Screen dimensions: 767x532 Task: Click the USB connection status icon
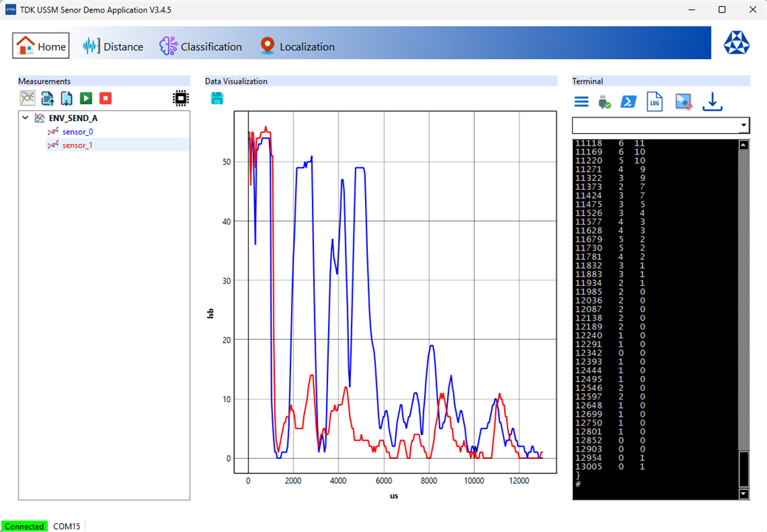pos(604,102)
